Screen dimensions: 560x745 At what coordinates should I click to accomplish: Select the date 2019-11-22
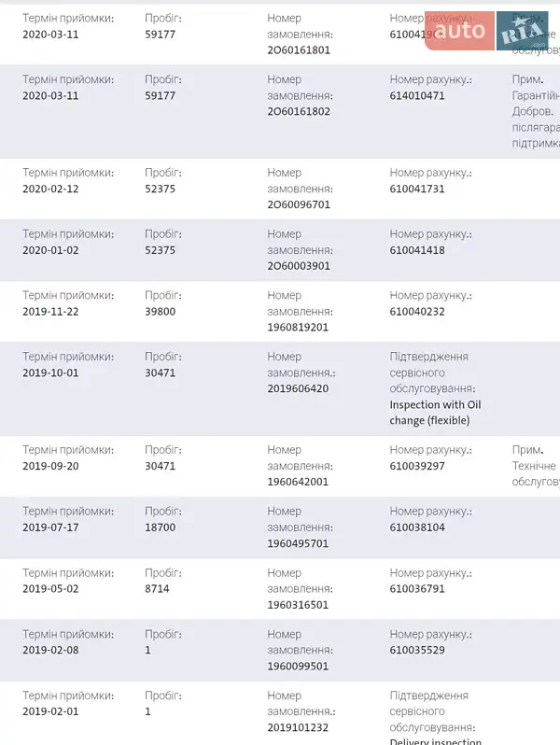(50, 312)
